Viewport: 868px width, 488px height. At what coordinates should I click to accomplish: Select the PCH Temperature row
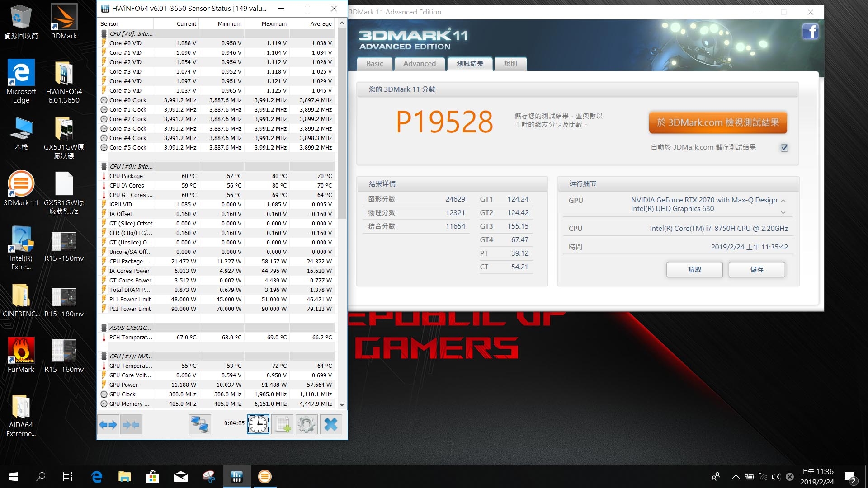[x=217, y=337]
